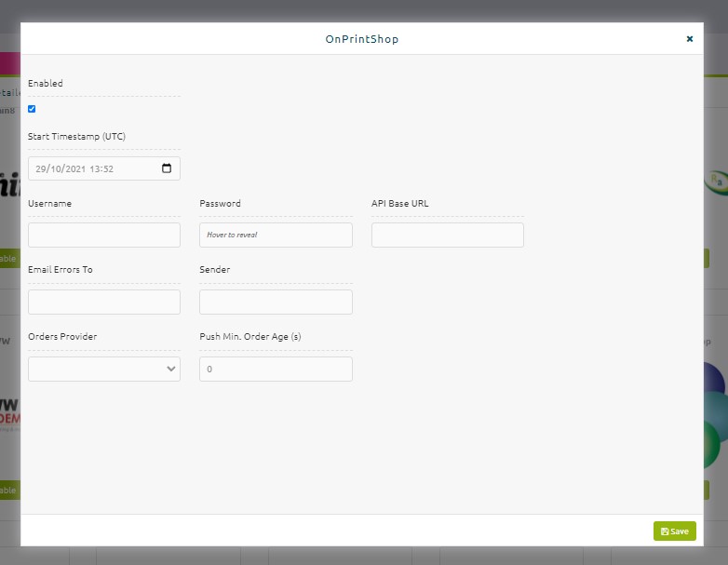Image resolution: width=728 pixels, height=565 pixels.
Task: Focus the Username text field
Action: pyautogui.click(x=104, y=235)
